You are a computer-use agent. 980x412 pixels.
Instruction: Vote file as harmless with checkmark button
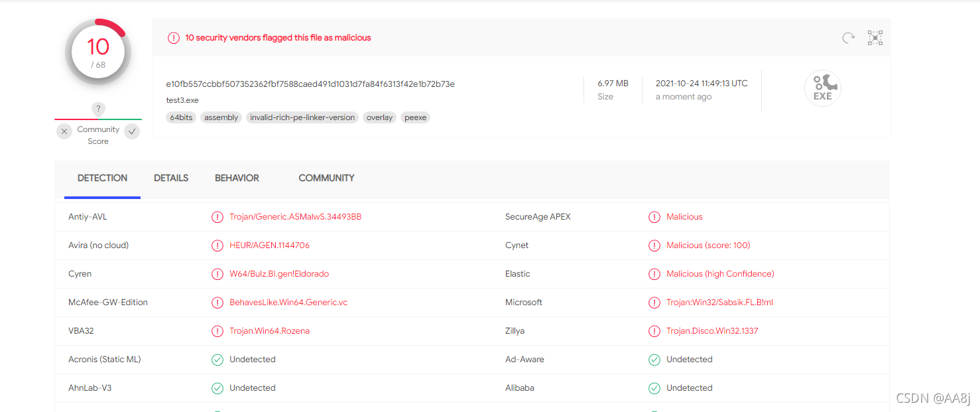tap(133, 131)
